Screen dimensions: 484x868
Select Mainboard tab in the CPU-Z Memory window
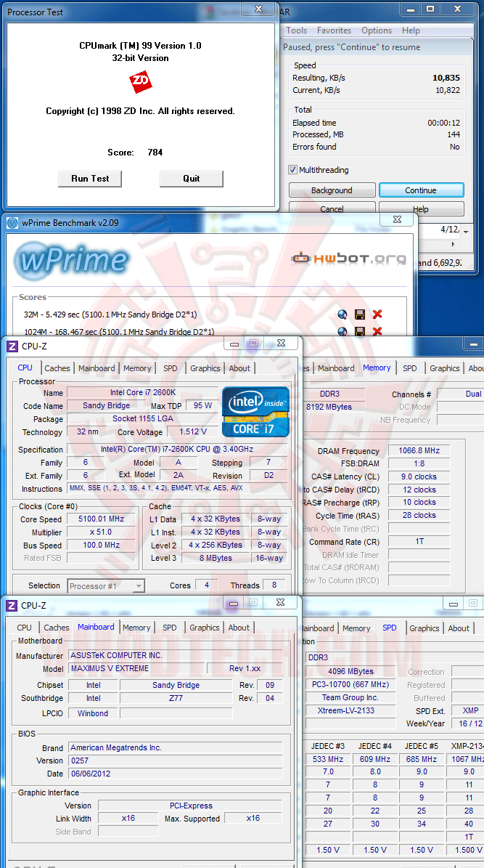tap(336, 368)
